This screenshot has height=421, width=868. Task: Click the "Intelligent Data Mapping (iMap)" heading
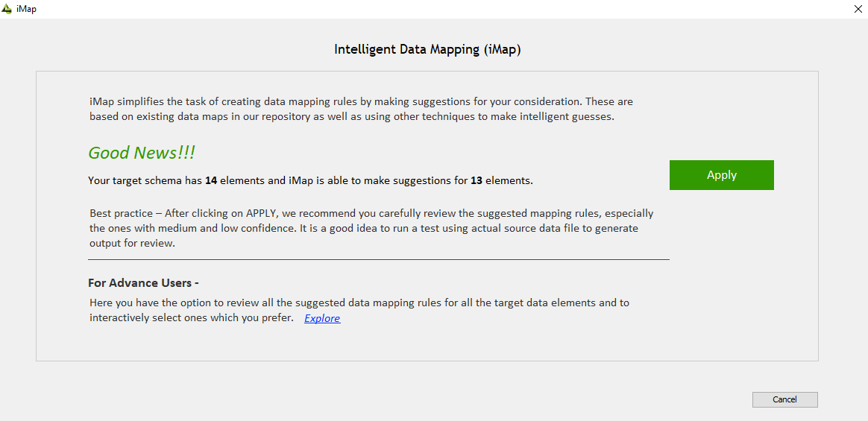pos(427,50)
